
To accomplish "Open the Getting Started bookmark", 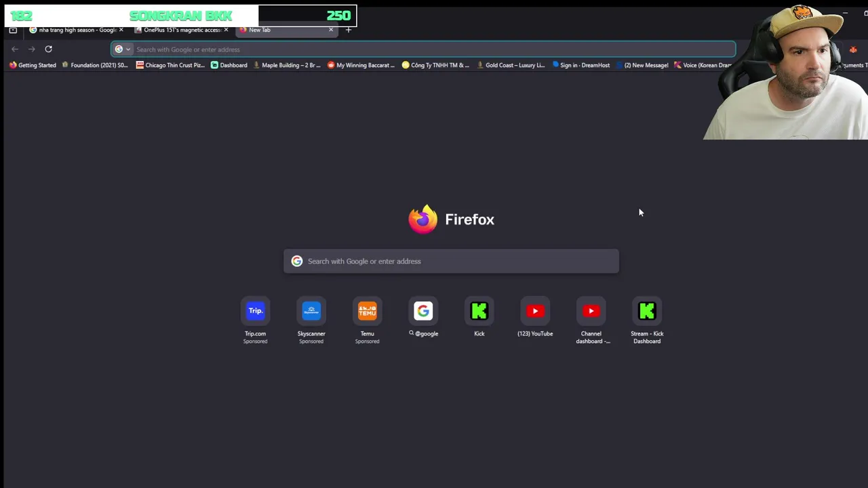I will click(33, 65).
